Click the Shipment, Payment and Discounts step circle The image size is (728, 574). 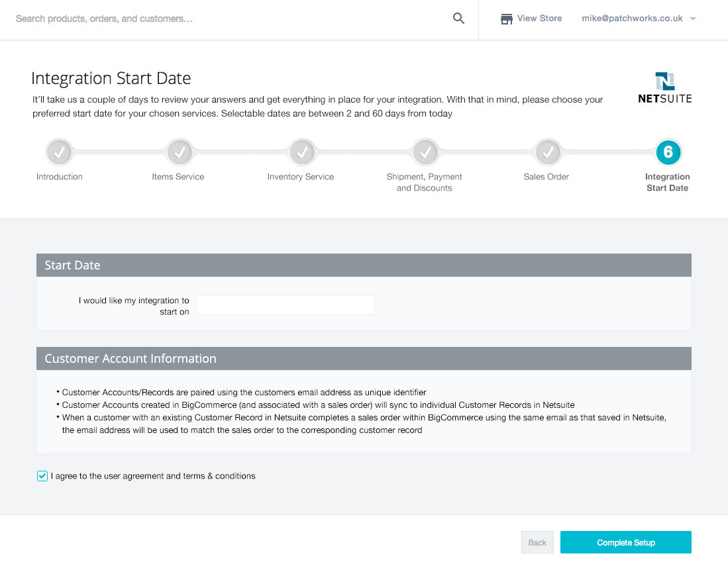point(425,152)
